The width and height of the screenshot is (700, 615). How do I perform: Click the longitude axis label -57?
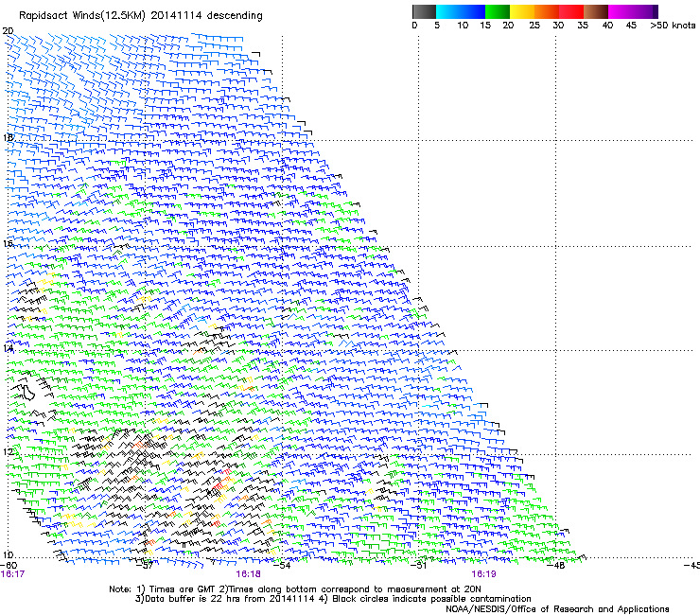(146, 565)
